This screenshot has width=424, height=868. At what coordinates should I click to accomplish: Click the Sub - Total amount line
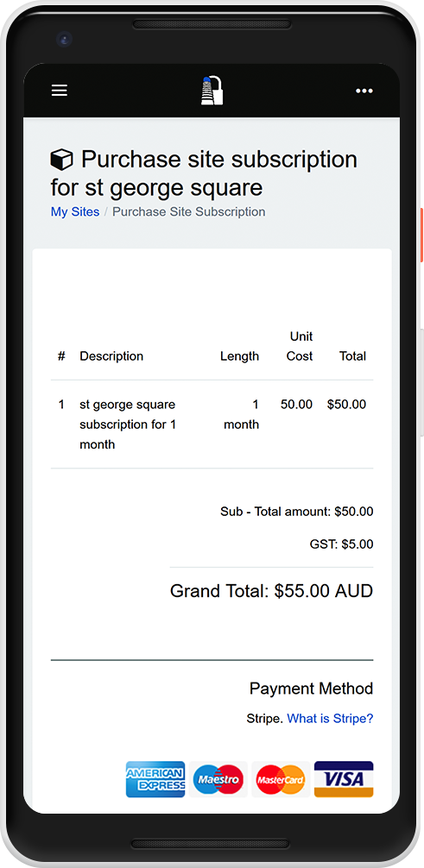click(297, 512)
